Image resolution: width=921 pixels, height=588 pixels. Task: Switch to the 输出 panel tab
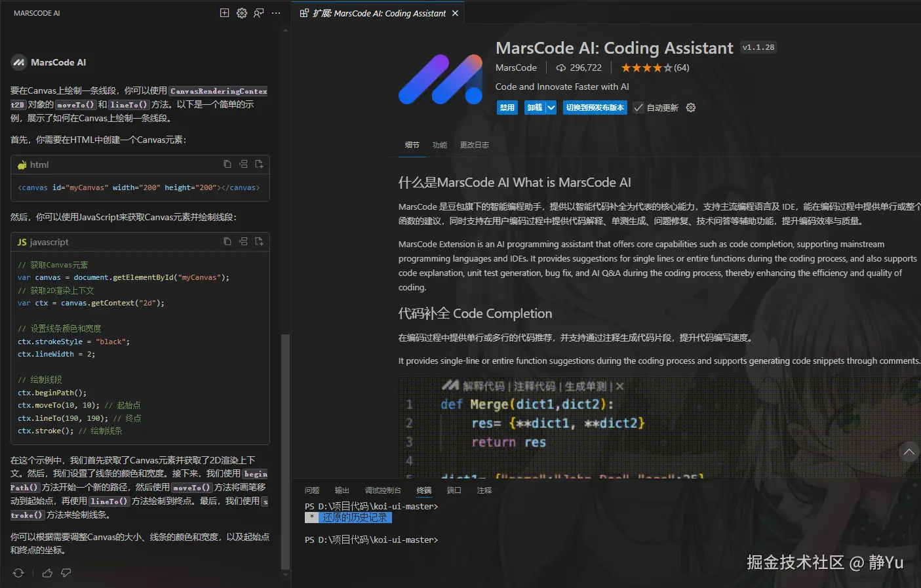tap(342, 490)
